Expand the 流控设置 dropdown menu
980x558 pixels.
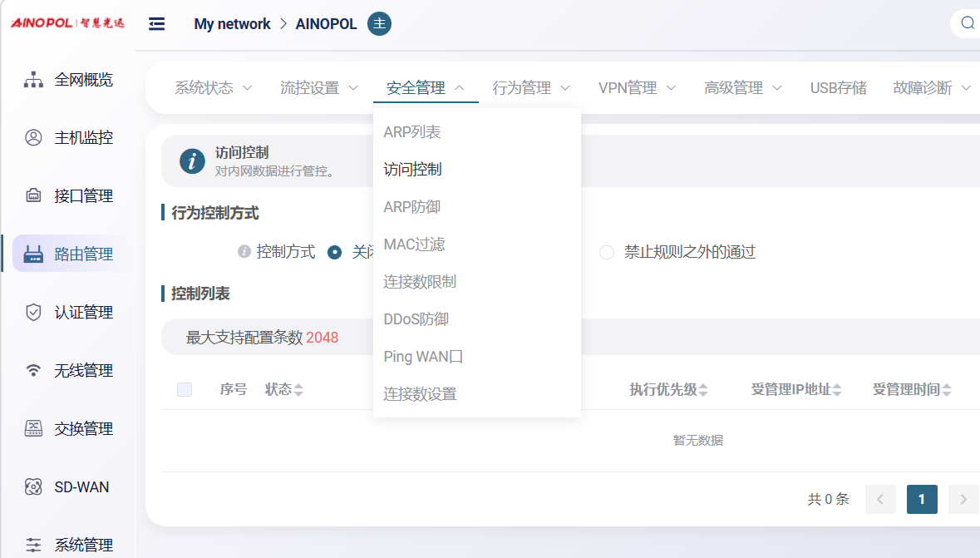(319, 87)
